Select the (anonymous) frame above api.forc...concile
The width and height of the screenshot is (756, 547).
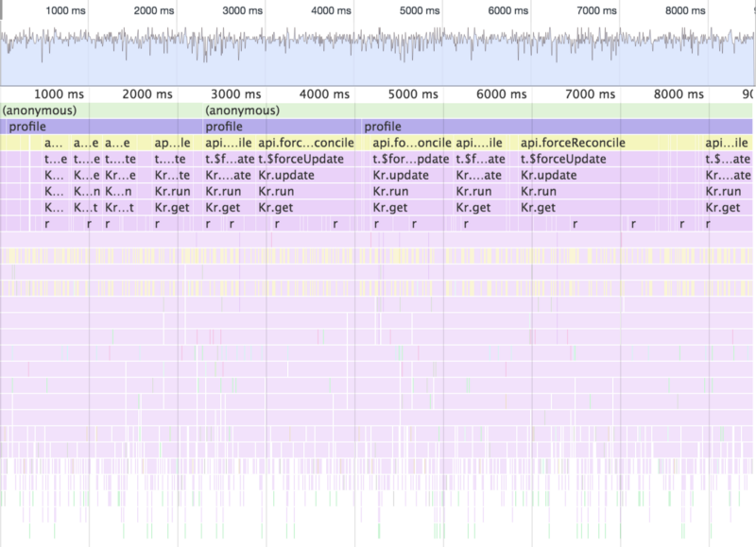[477, 111]
